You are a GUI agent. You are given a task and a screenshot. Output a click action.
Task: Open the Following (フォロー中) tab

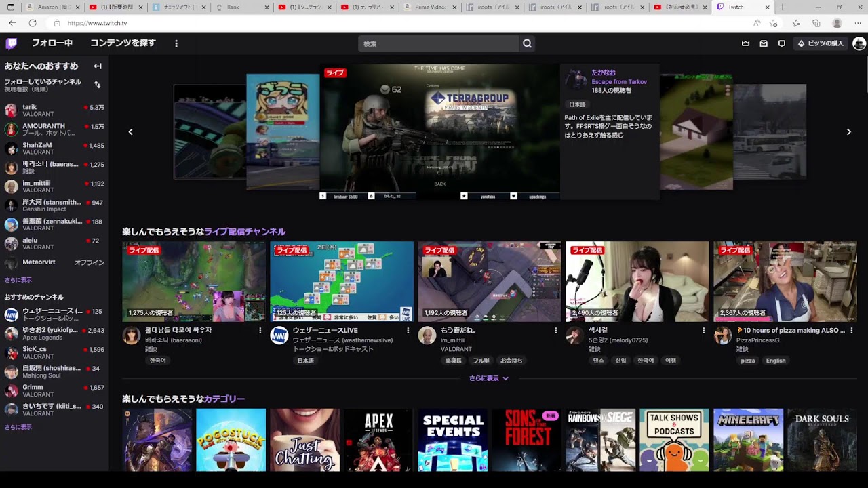tap(52, 43)
